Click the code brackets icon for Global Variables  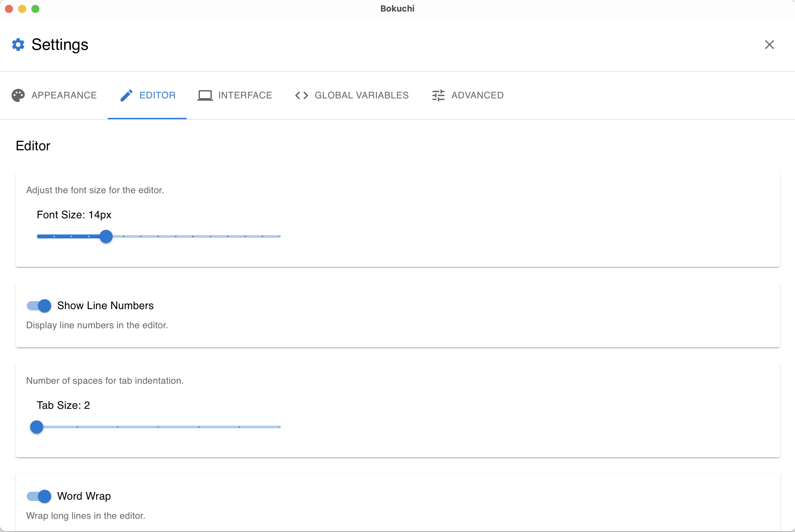coord(301,95)
